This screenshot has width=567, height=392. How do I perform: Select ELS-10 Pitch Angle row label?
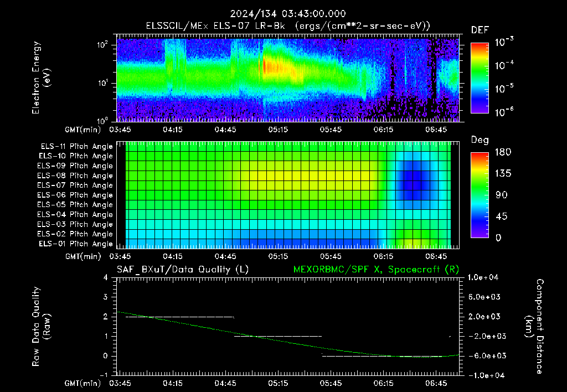(x=76, y=156)
